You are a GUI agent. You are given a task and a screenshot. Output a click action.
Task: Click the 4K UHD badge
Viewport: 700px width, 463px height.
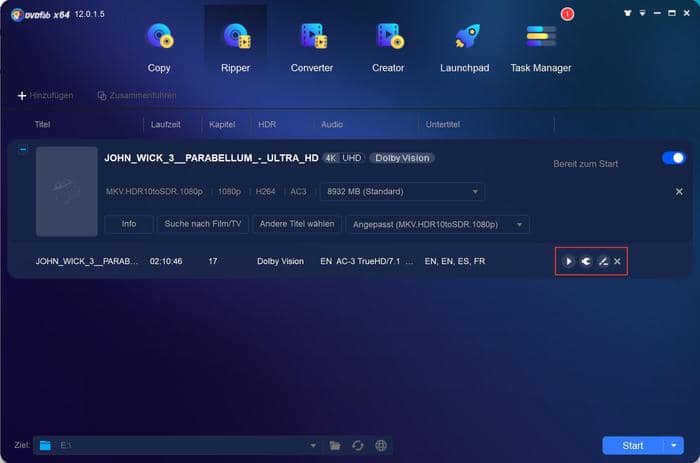pyautogui.click(x=343, y=158)
